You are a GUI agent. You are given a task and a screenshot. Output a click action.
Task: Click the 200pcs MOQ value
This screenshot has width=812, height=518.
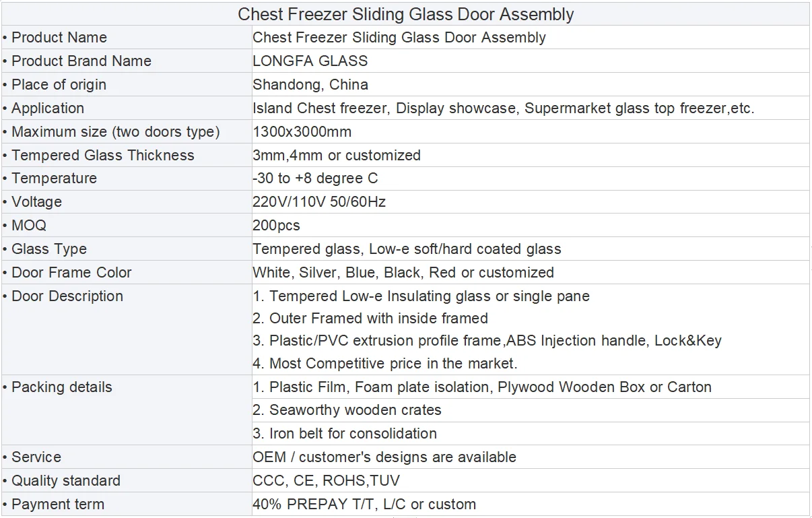point(276,225)
